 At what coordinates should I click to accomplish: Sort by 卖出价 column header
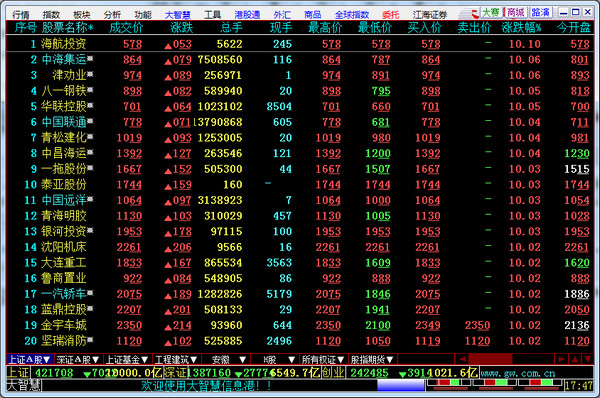pyautogui.click(x=474, y=28)
